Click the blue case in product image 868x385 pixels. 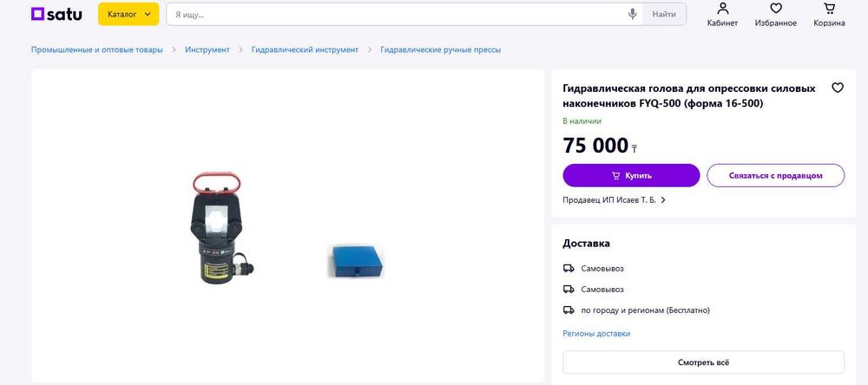point(355,261)
